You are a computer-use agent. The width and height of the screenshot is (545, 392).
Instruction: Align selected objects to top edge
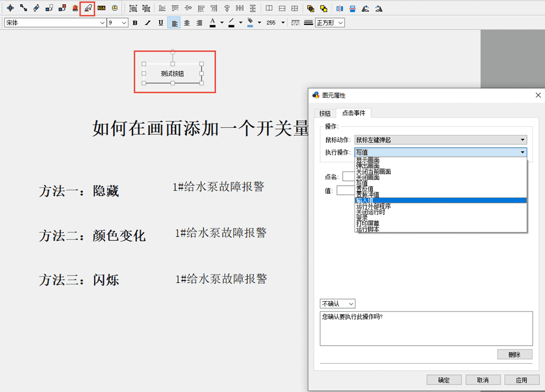pyautogui.click(x=175, y=8)
